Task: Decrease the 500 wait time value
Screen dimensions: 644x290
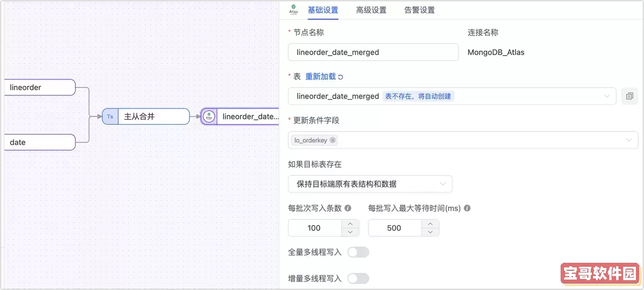Action: tap(430, 232)
